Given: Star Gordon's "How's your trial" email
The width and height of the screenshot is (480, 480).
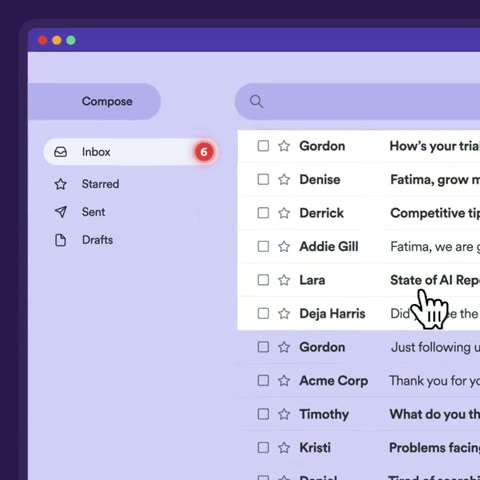Looking at the screenshot, I should tap(284, 146).
